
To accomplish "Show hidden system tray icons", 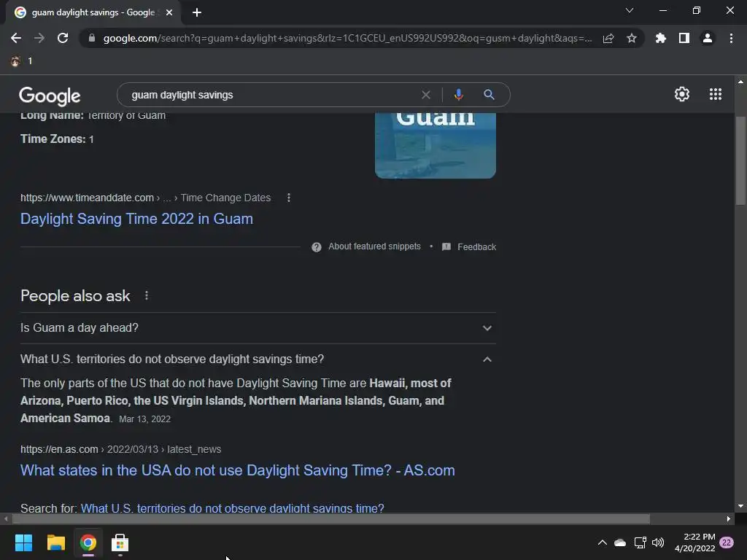I will point(602,542).
